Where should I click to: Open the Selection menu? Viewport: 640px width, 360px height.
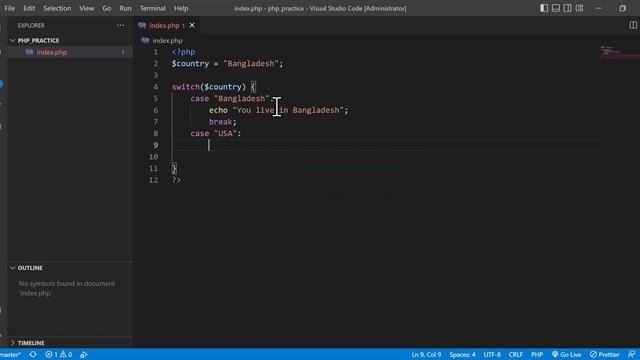[x=57, y=8]
